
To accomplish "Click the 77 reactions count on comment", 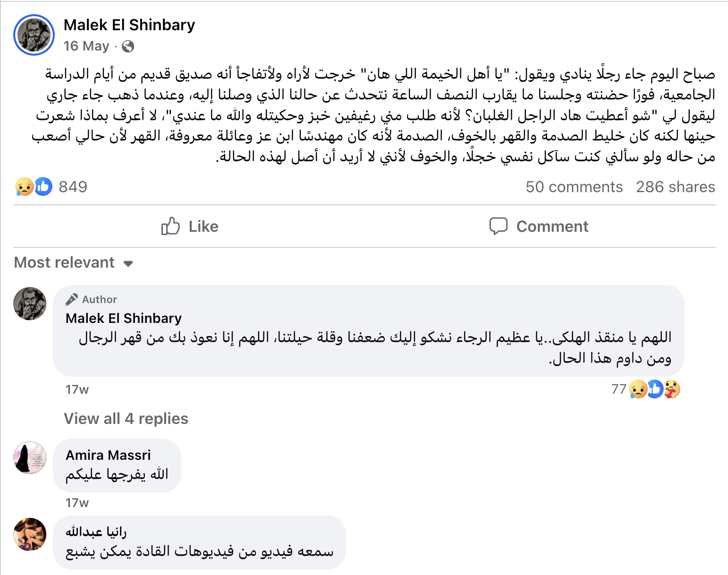I will click(618, 389).
